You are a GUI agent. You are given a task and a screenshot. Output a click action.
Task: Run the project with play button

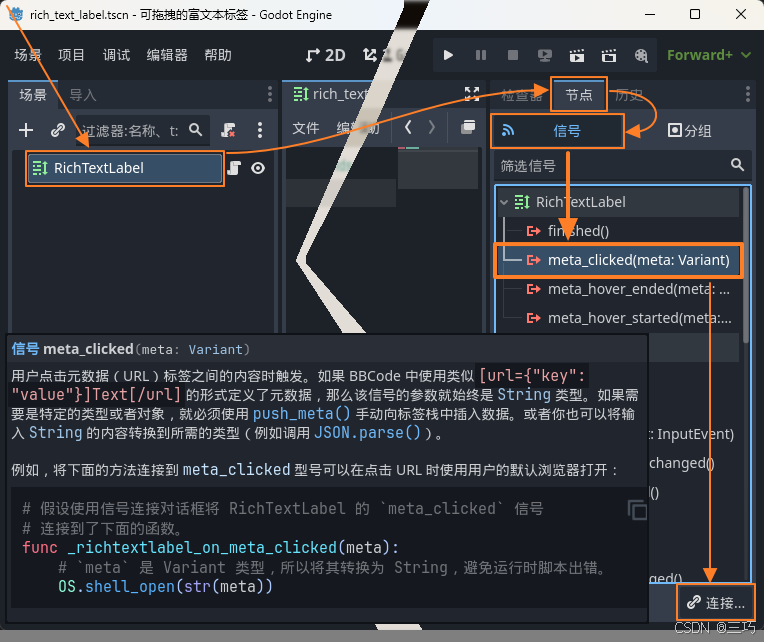click(448, 55)
